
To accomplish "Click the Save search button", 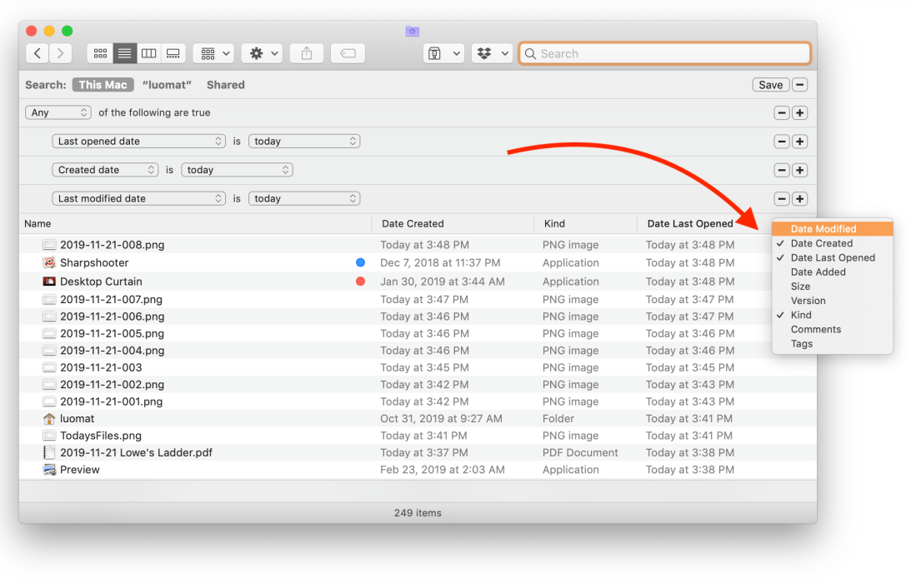I will tap(770, 85).
